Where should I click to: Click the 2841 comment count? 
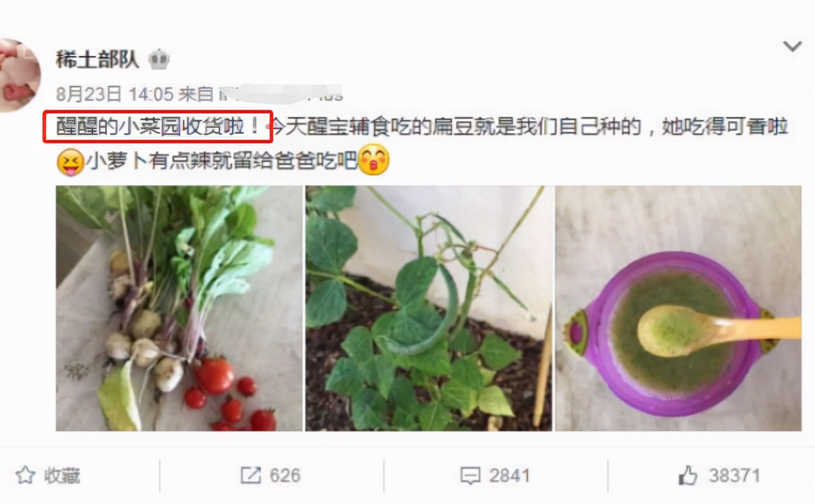click(509, 476)
